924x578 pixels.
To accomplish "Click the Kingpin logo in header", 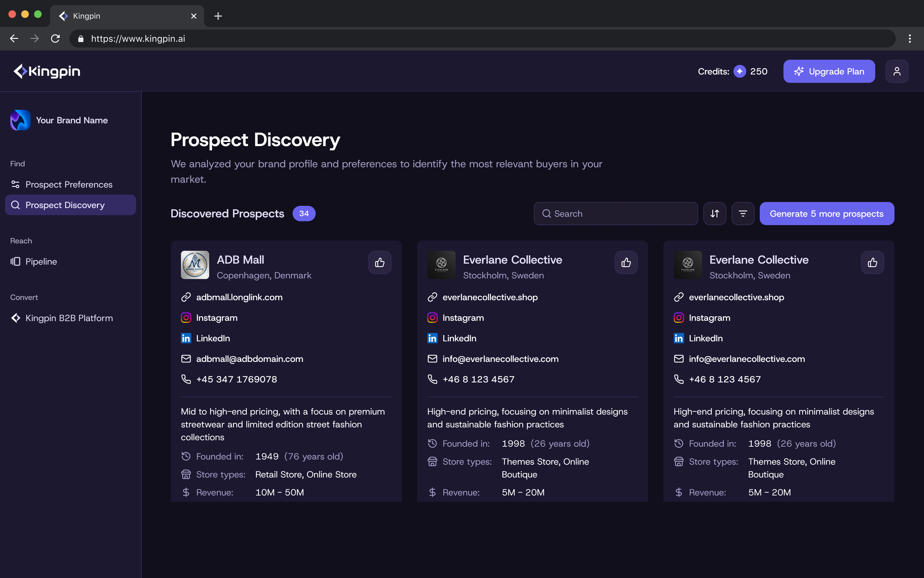I will coord(47,71).
